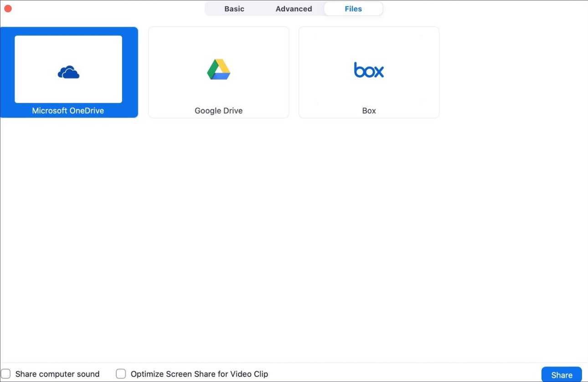Enable the Share computer sound checkbox

pyautogui.click(x=5, y=374)
